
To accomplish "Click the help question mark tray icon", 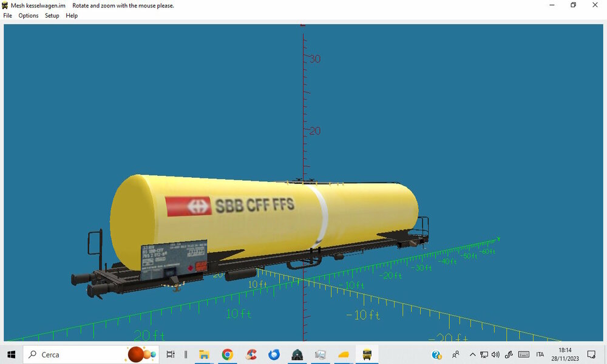I will pos(436,354).
